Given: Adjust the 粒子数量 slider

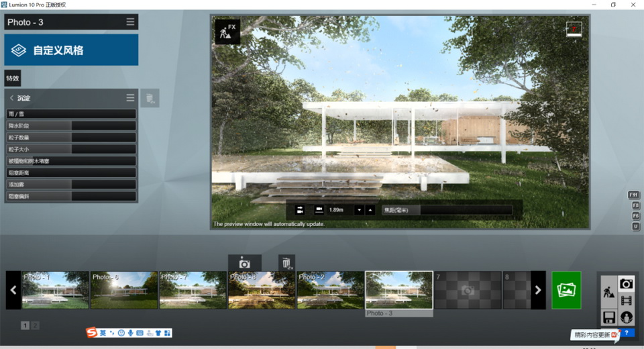Looking at the screenshot, I should tap(103, 137).
